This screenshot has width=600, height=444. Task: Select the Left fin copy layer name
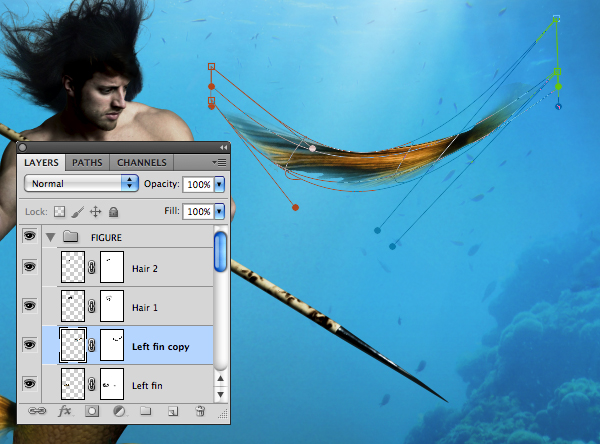point(161,347)
